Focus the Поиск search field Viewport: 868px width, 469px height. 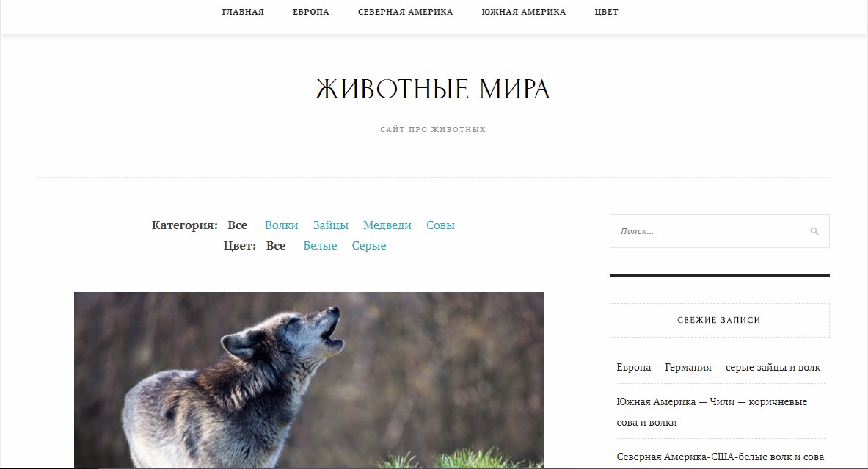tap(719, 231)
